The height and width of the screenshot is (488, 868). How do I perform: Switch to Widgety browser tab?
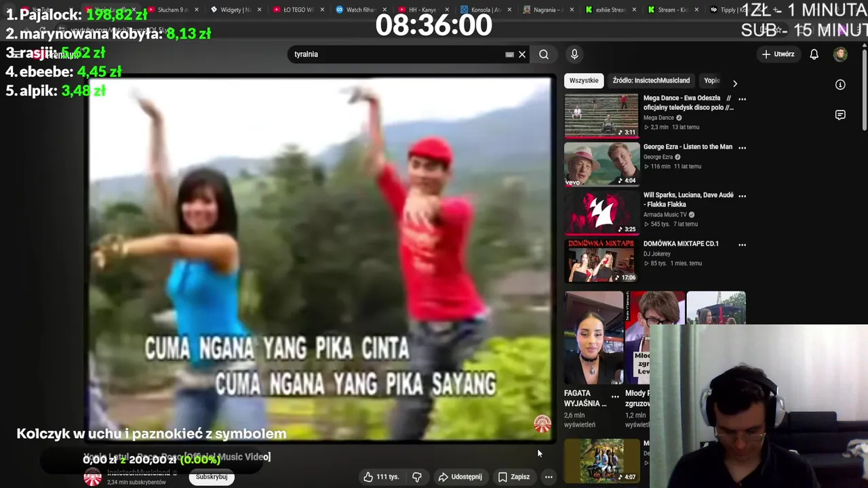point(235,9)
